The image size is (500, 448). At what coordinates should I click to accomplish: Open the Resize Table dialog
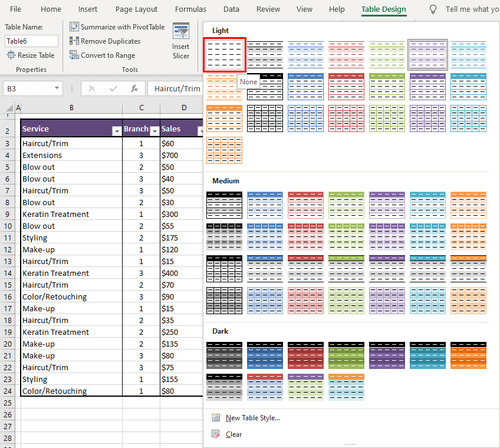(31, 55)
